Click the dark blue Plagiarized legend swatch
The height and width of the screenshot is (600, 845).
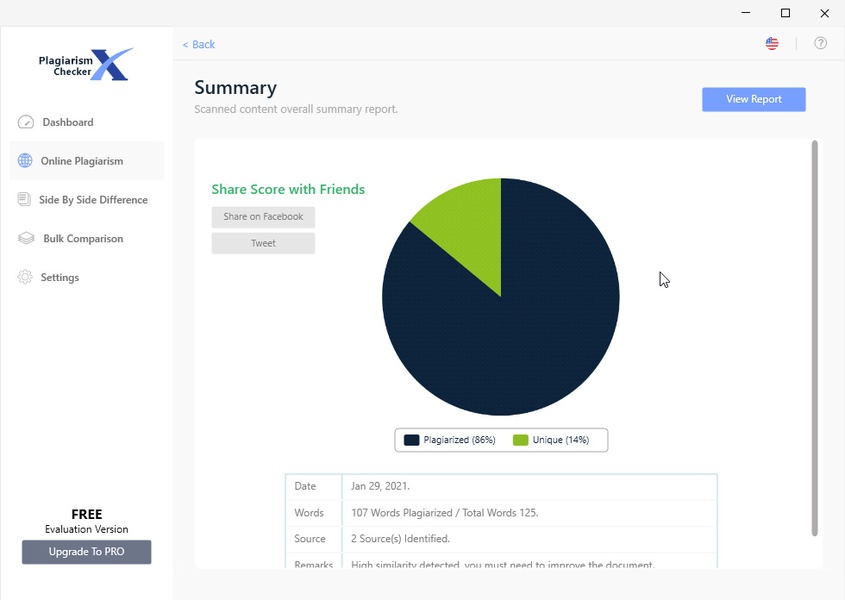411,440
